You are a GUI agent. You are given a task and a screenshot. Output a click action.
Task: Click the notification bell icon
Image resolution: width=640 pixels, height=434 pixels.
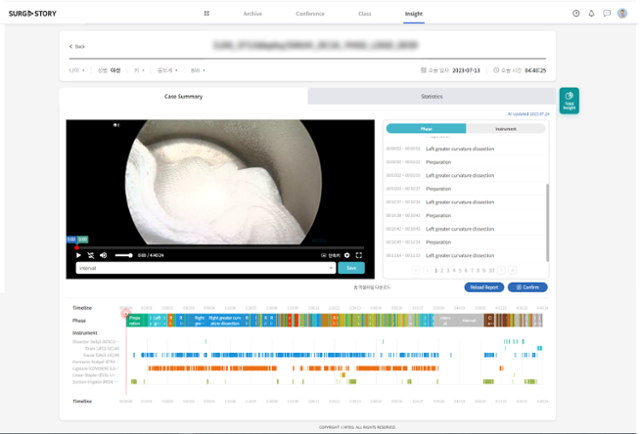click(591, 13)
